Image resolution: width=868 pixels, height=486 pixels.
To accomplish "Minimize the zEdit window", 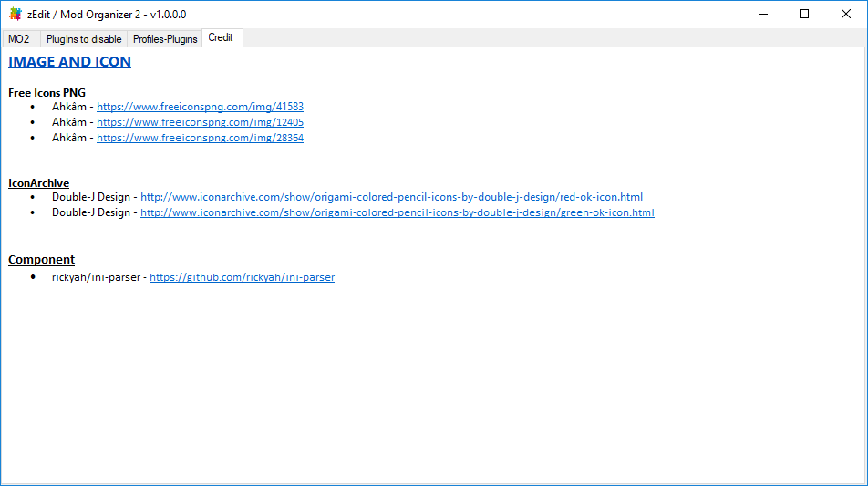I will [763, 14].
